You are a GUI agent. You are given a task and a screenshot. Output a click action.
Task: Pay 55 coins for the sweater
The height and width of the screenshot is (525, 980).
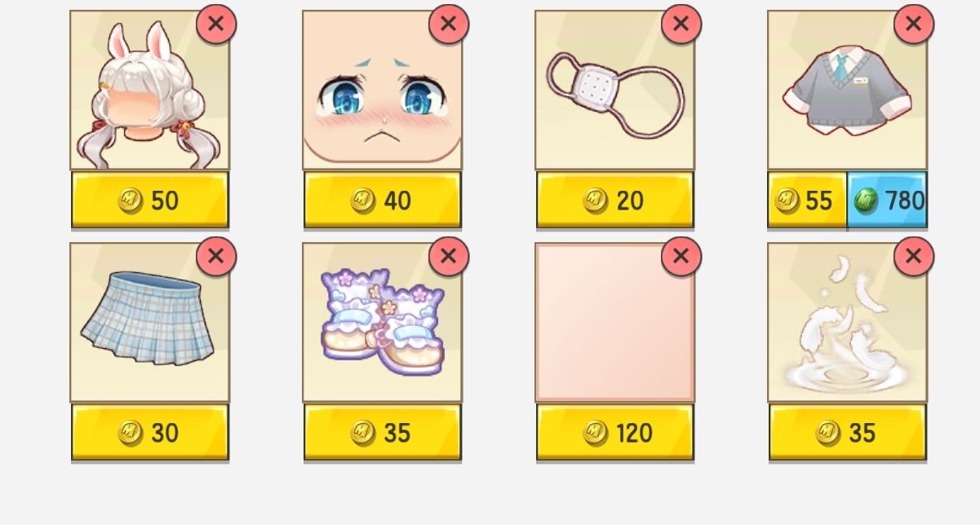pos(808,200)
